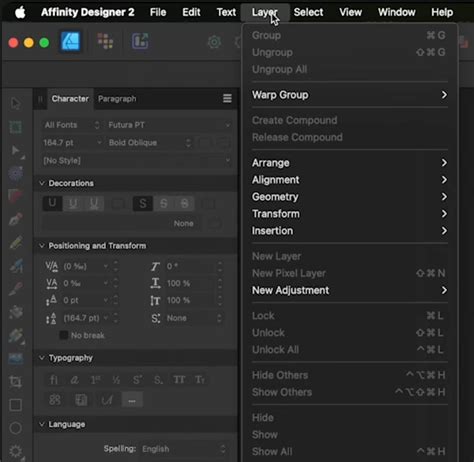
Task: Select the blue Place Image tool
Action: (x=15, y=358)
